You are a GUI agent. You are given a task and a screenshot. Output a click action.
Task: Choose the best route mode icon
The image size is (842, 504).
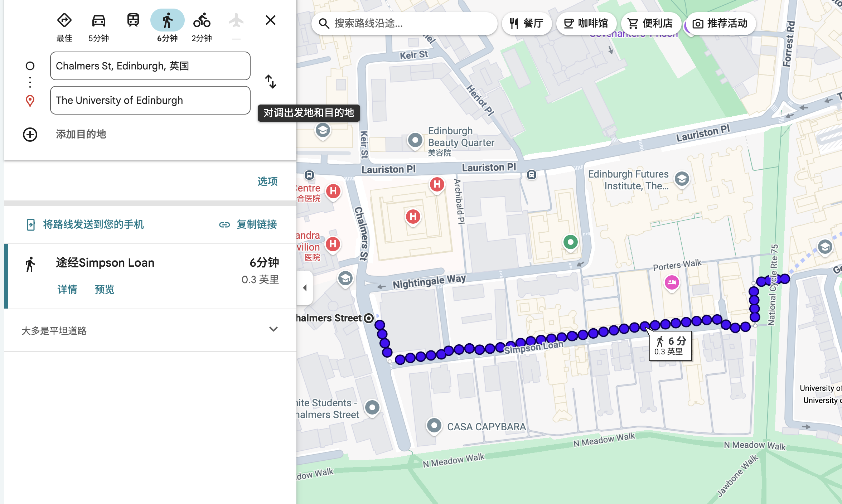pos(64,20)
